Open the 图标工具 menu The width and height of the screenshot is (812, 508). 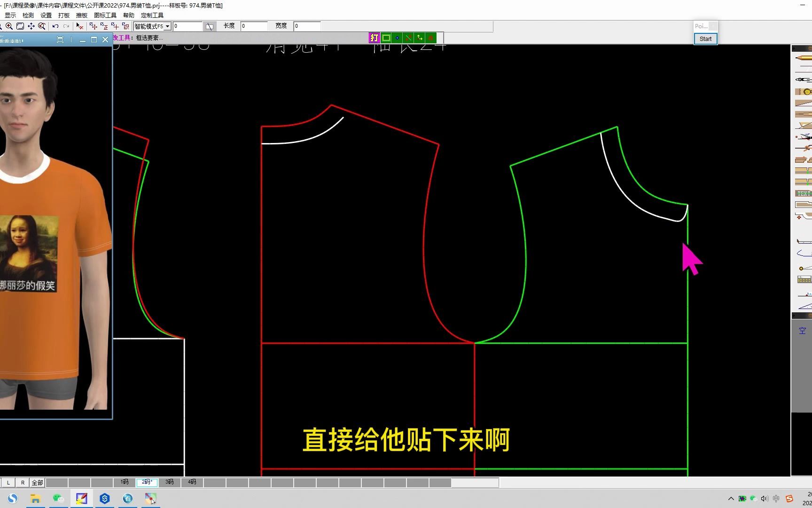click(105, 16)
